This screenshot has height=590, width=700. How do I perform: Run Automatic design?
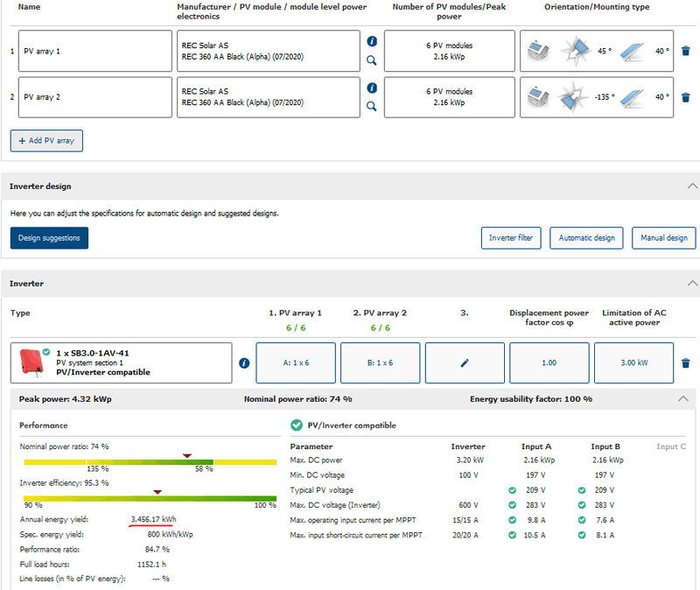point(586,238)
